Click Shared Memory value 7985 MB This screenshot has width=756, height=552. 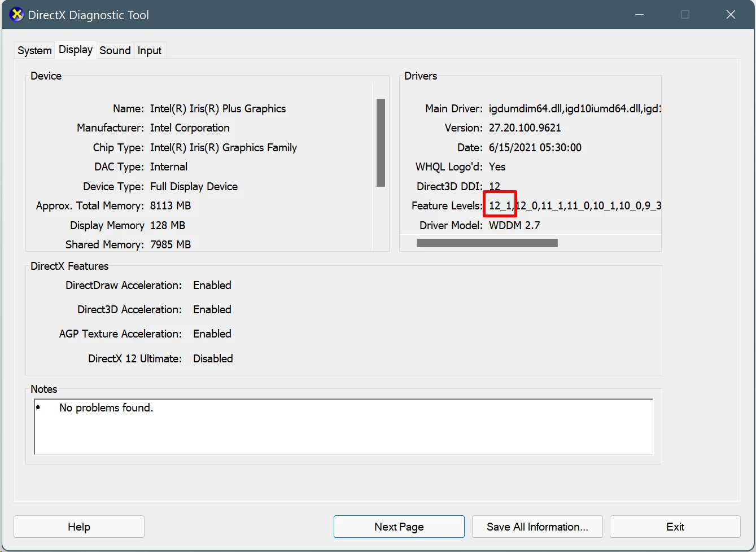171,244
